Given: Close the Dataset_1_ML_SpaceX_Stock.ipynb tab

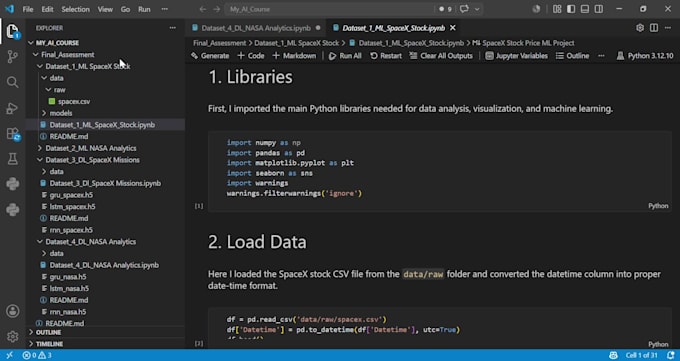Looking at the screenshot, I should pos(453,28).
